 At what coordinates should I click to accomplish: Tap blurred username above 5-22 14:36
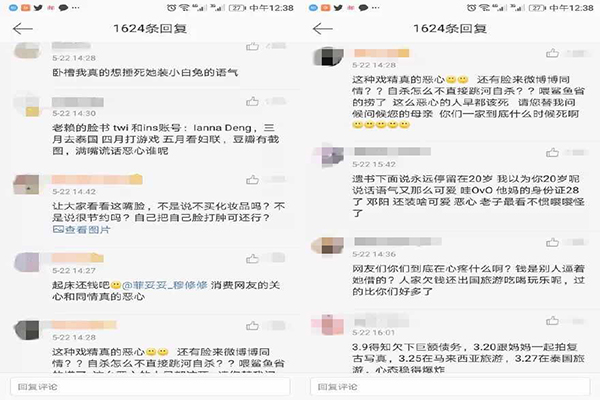(398, 242)
